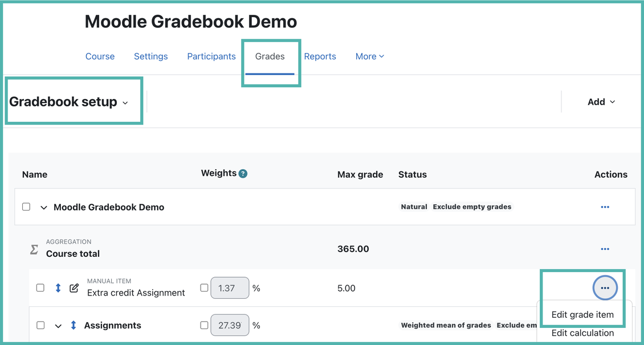
Task: Choose Edit grade item from the menu
Action: (x=582, y=314)
